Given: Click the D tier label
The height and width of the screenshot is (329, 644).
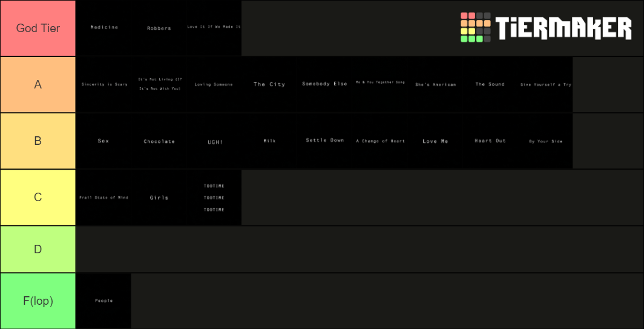Looking at the screenshot, I should click(38, 249).
